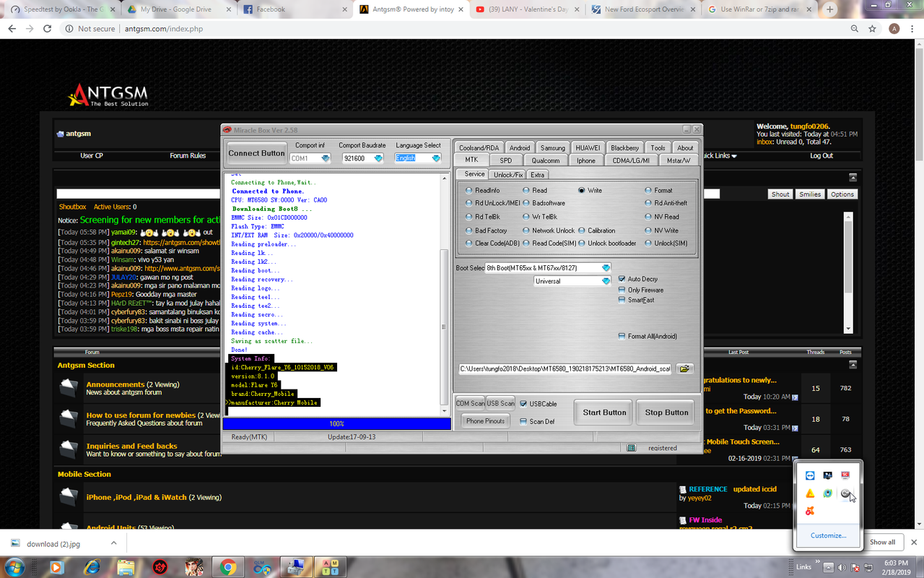Switch to the SPD tab
This screenshot has height=578, width=924.
[x=506, y=160]
